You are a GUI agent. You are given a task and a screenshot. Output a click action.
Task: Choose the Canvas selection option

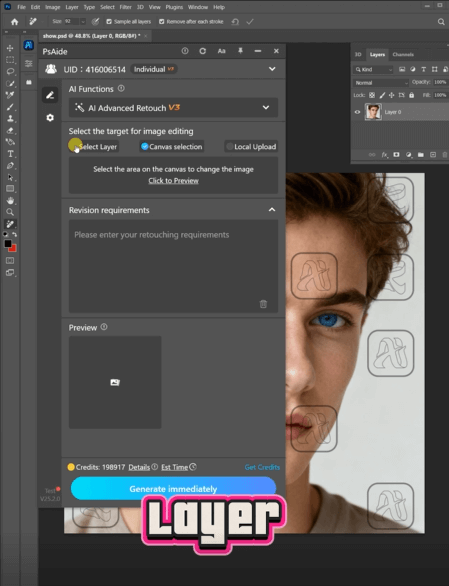tap(171, 146)
